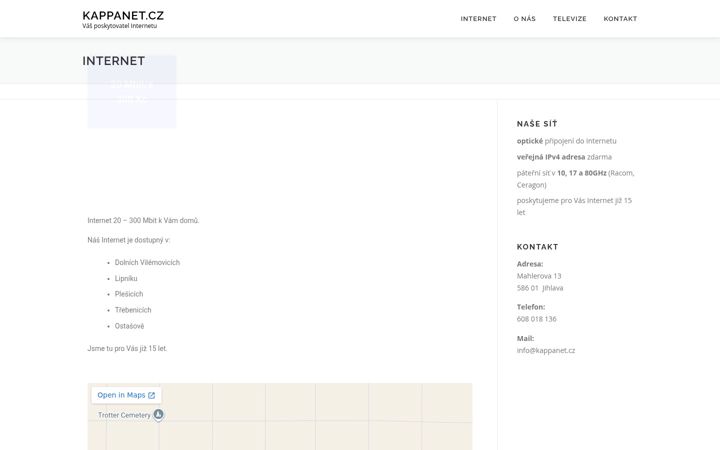Click the text páteřní síť v 10, 17 a 80GHz
Screen dimensions: 720x450
(561, 173)
